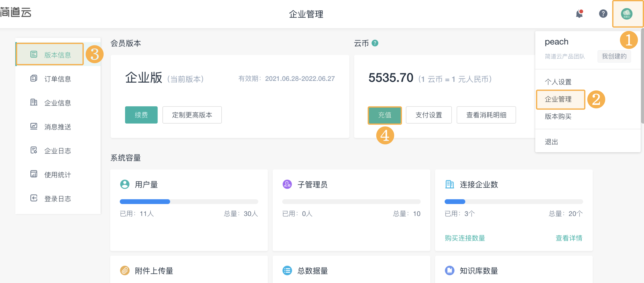
Task: Click the 购买连接数量 link
Action: [x=465, y=238]
